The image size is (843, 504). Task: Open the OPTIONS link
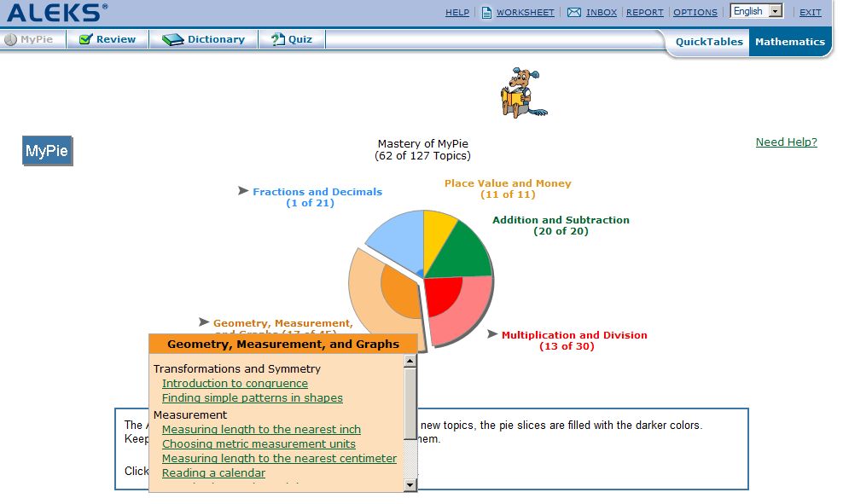pos(695,12)
